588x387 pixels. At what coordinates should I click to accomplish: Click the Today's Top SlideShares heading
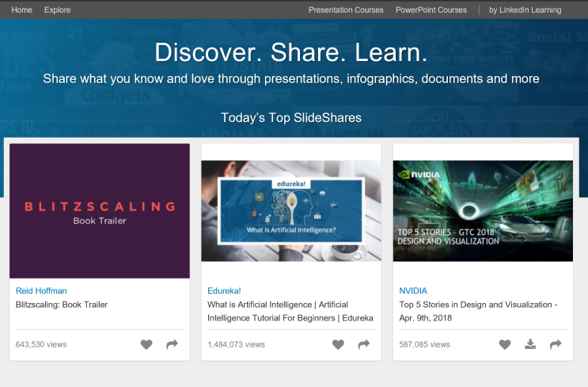[x=291, y=118]
